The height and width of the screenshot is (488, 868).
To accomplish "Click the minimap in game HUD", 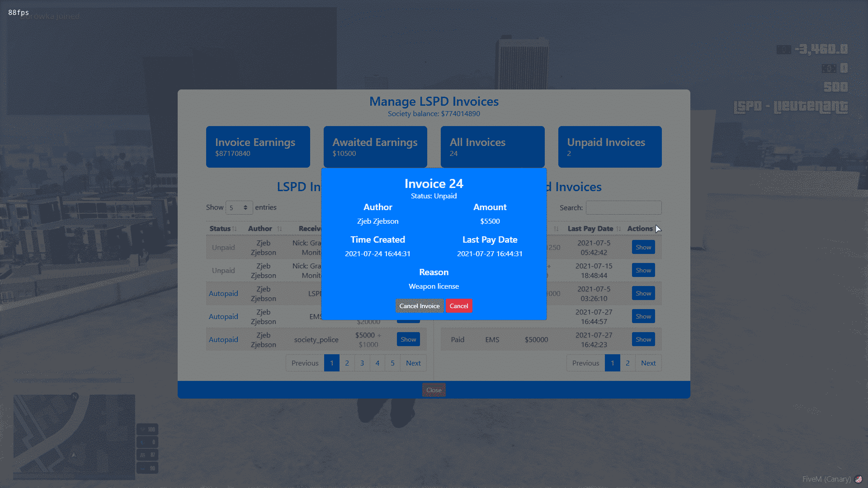I will pyautogui.click(x=74, y=436).
